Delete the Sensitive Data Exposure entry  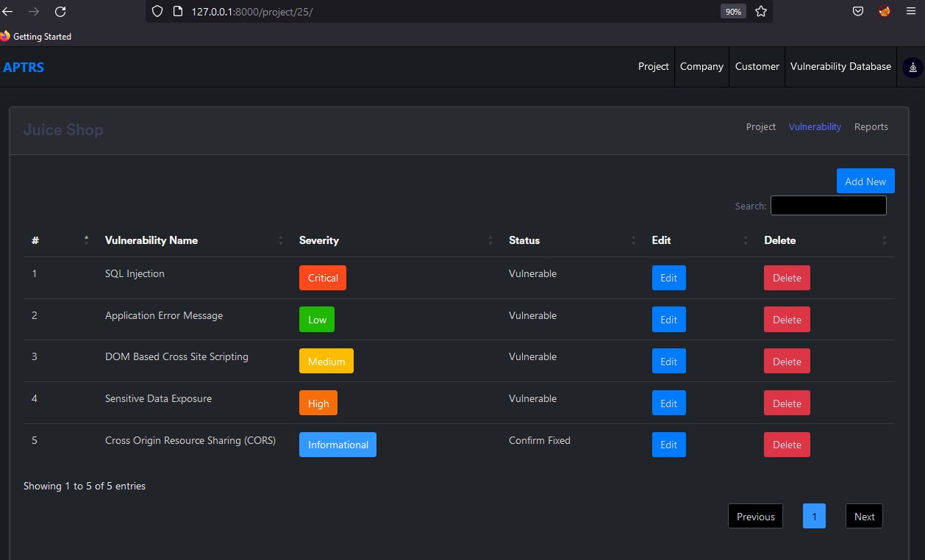(787, 403)
